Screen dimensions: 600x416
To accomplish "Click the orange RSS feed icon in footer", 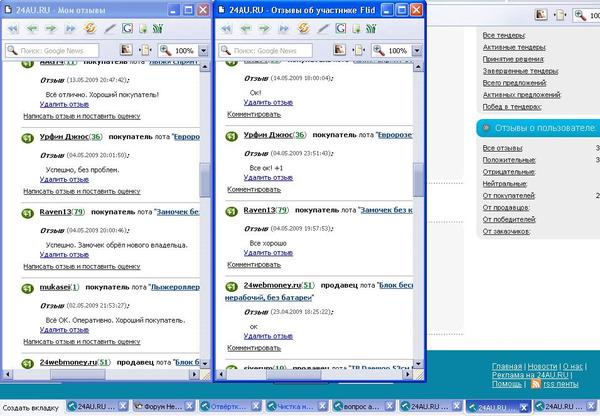I will coord(536,383).
